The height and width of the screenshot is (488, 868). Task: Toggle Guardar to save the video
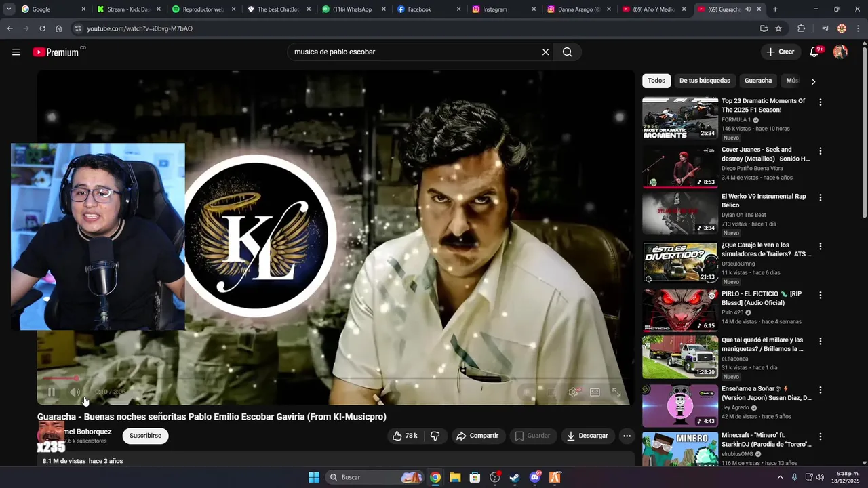pos(532,436)
